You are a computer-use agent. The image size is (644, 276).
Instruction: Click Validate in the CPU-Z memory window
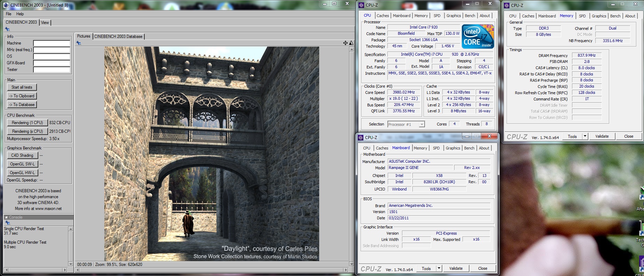[602, 136]
